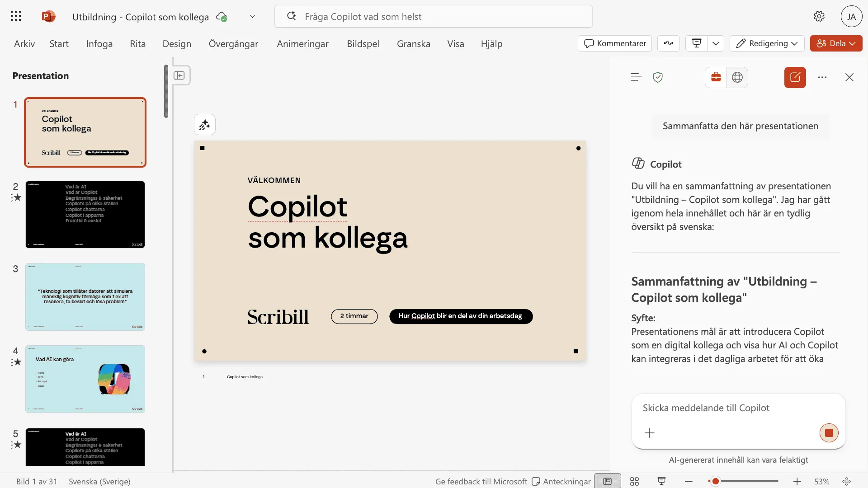
Task: Switch to the Granska tab
Action: pyautogui.click(x=413, y=44)
